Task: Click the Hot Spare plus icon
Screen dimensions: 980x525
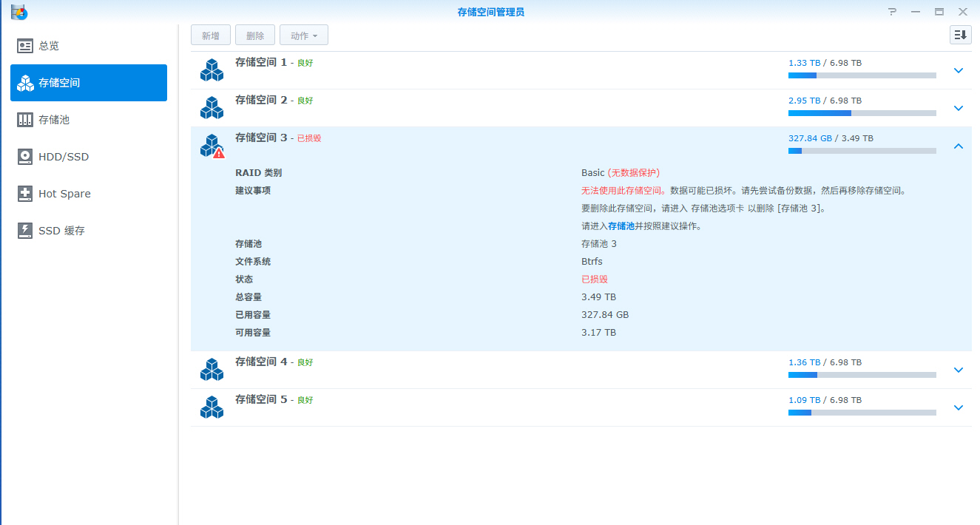Action: pos(25,194)
